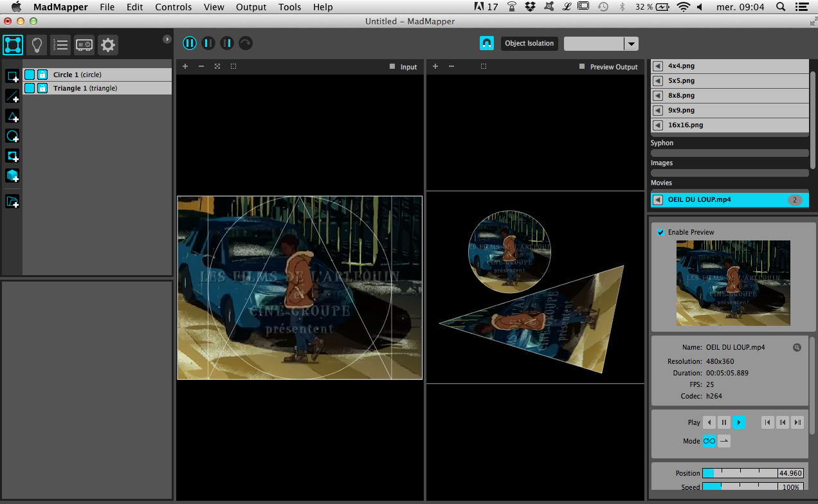Select the Add Quad surface tool

pyautogui.click(x=12, y=76)
